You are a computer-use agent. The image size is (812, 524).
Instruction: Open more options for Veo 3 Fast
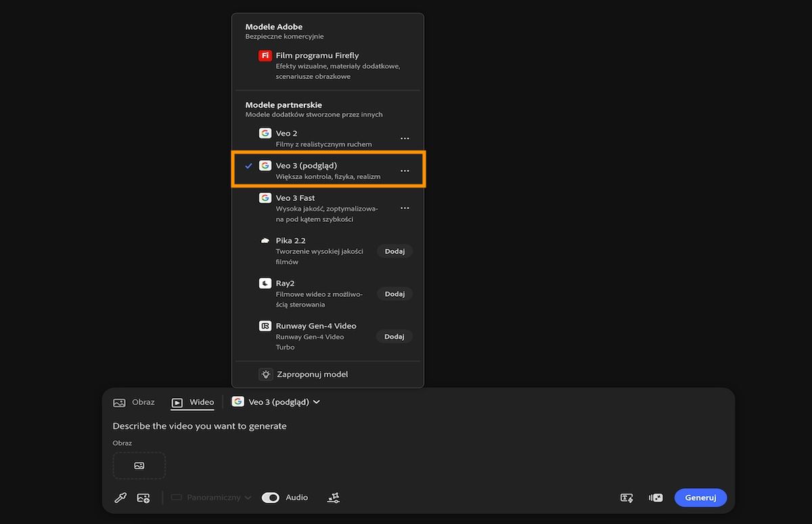click(405, 208)
